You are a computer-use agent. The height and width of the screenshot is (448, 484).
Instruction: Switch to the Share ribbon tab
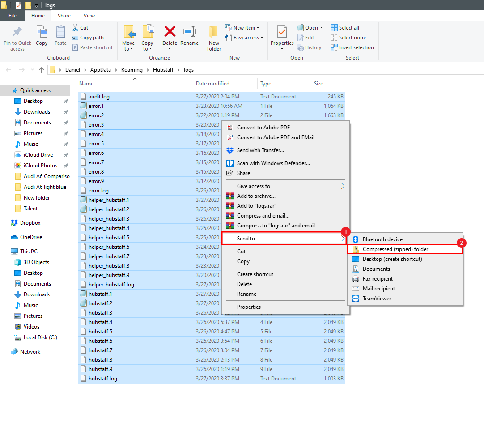pos(64,16)
